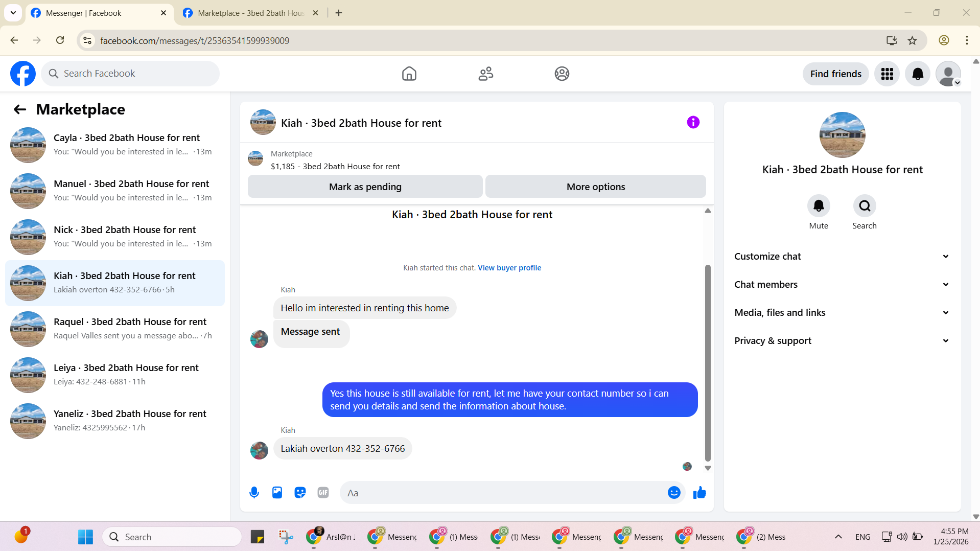
Task: Attach a photo file to message
Action: 277,493
